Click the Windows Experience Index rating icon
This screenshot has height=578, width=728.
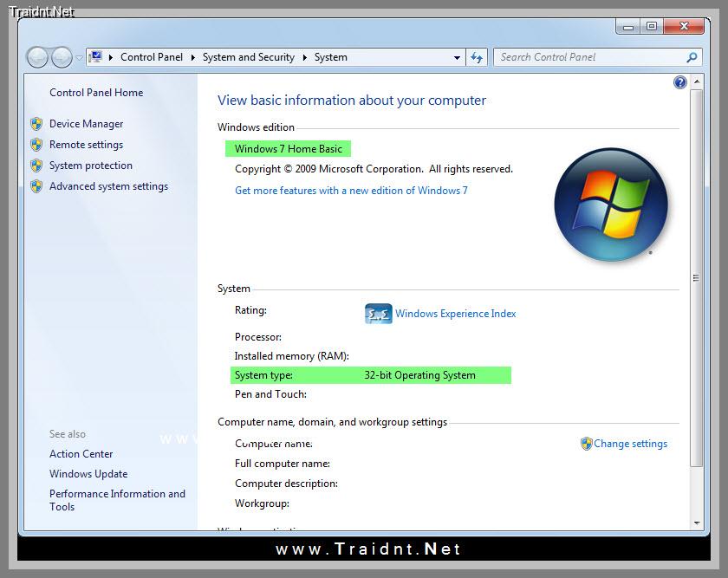[x=379, y=314]
